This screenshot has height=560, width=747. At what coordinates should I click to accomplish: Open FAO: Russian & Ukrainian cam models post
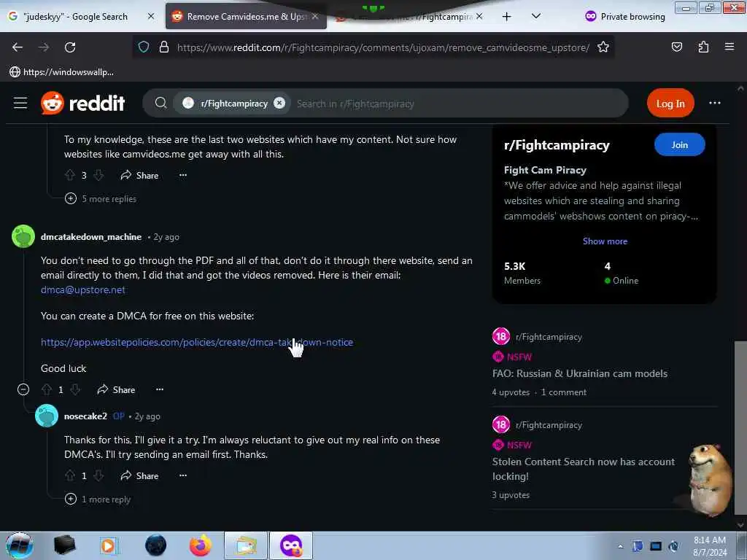coord(580,373)
